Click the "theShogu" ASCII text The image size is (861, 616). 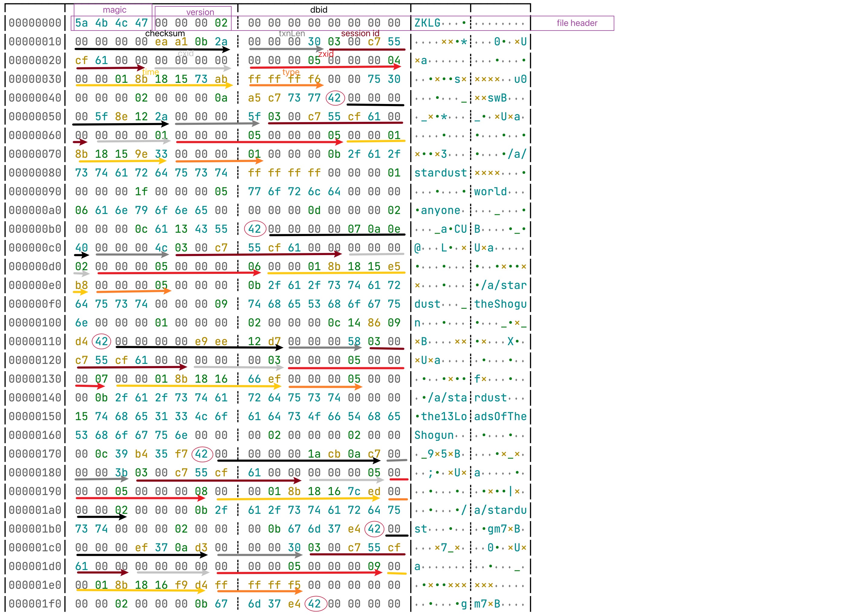click(500, 304)
